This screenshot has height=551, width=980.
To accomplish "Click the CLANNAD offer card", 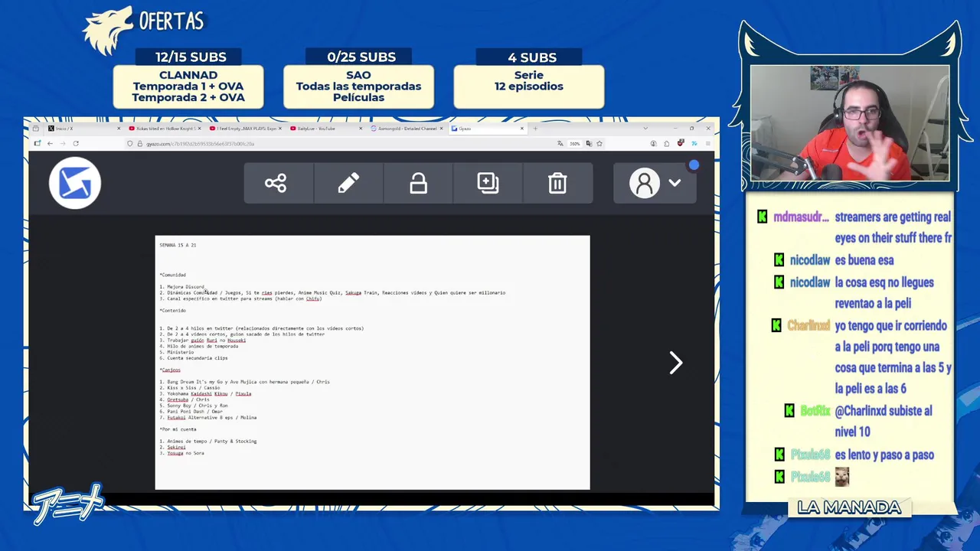I will point(188,86).
